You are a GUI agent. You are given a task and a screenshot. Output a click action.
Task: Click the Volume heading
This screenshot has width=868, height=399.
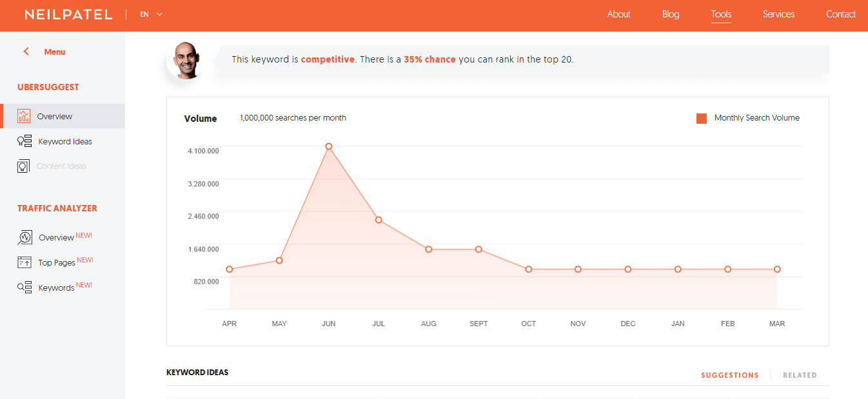click(201, 119)
